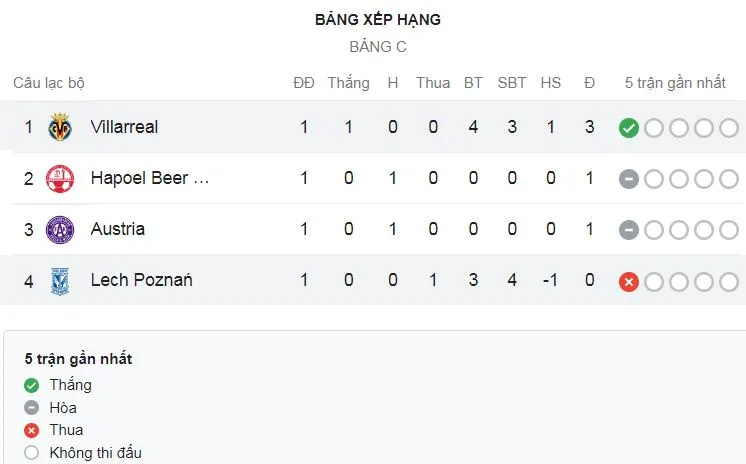The width and height of the screenshot is (746, 464).
Task: Click the Thắng column header
Action: point(348,83)
